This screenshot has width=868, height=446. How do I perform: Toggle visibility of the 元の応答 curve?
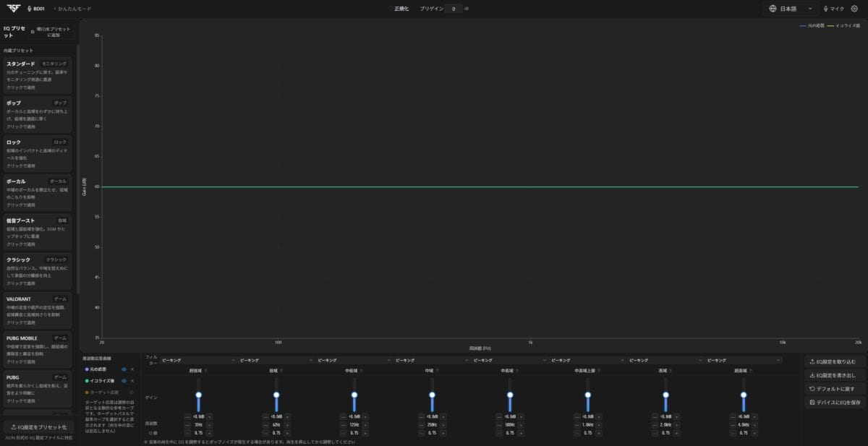(x=124, y=369)
